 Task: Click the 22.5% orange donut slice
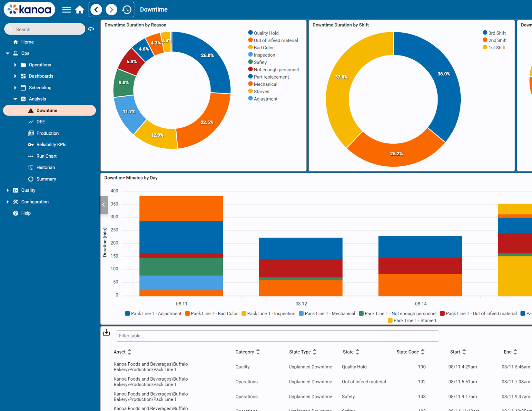tap(207, 122)
